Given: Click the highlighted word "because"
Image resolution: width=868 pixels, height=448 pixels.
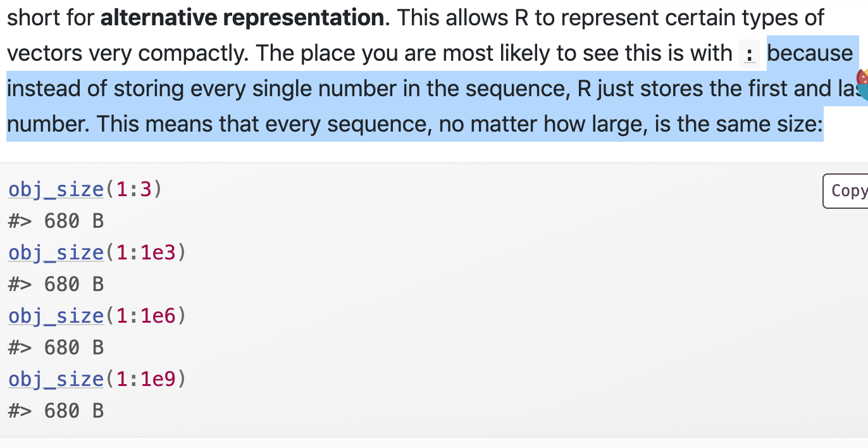Looking at the screenshot, I should pos(810,53).
